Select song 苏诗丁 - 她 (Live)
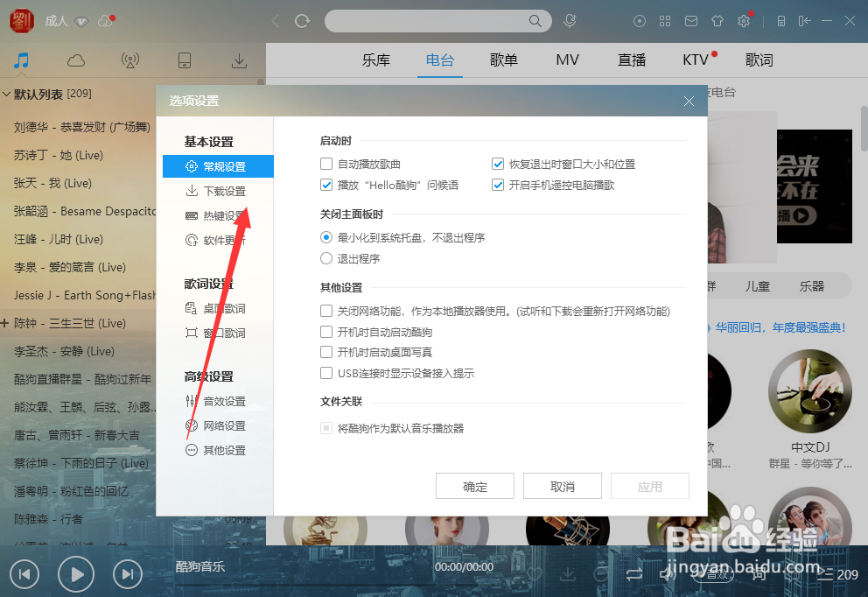 (x=59, y=155)
